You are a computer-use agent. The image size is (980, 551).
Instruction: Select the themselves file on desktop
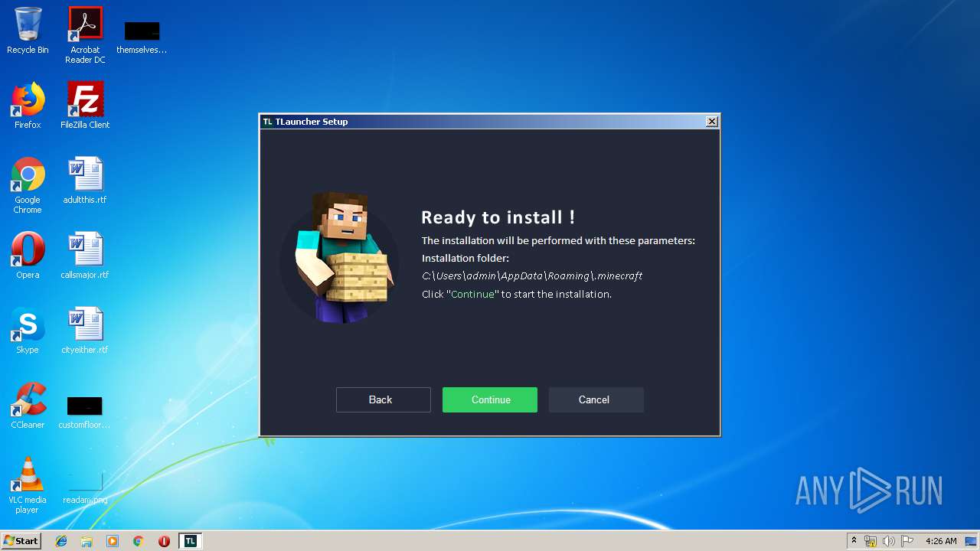pyautogui.click(x=142, y=37)
